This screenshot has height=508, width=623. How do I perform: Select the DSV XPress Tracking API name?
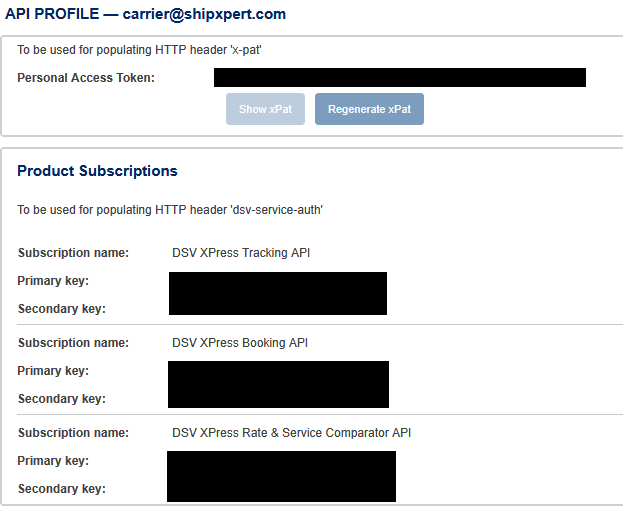pyautogui.click(x=241, y=253)
